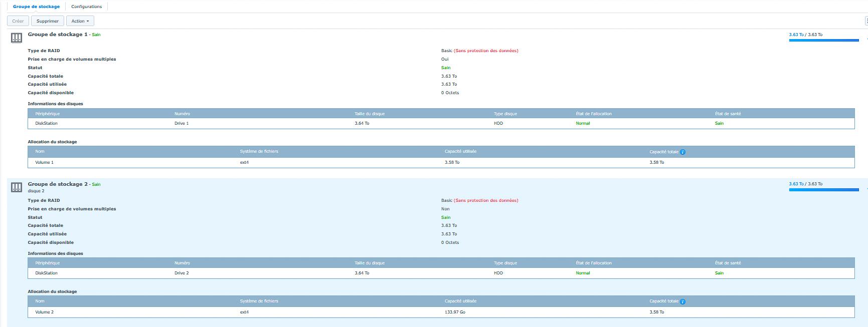Open the Action dropdown menu
The image size is (868, 327).
80,21
